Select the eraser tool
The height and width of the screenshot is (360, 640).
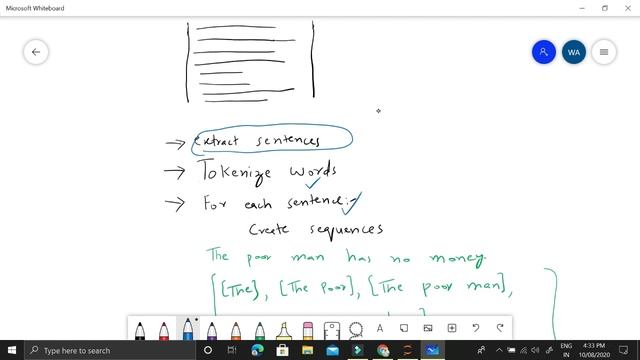[x=308, y=330]
